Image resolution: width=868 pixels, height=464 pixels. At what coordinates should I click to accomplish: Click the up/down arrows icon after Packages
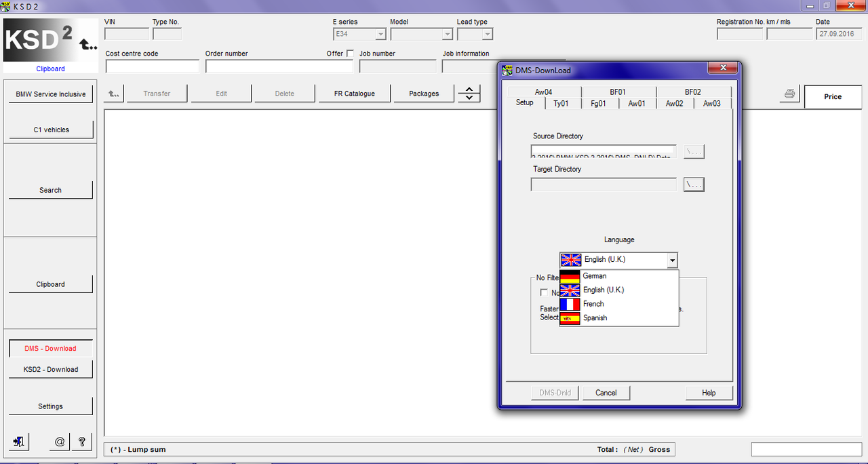(x=469, y=94)
